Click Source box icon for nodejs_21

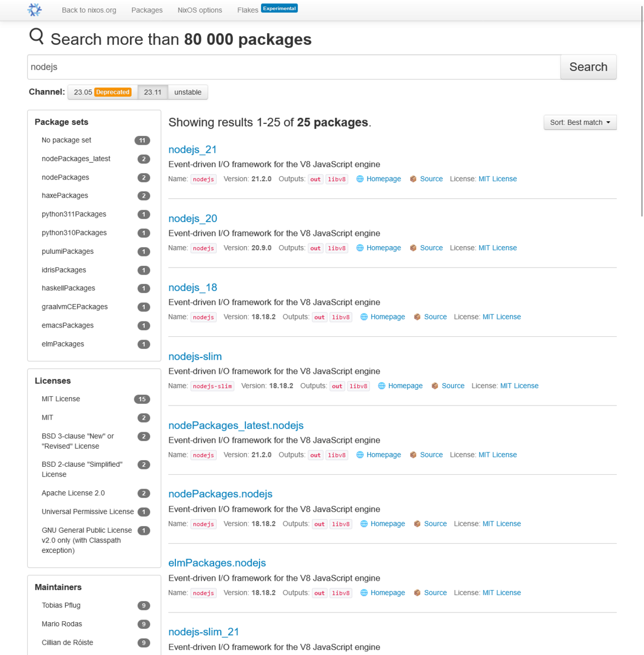tap(413, 179)
